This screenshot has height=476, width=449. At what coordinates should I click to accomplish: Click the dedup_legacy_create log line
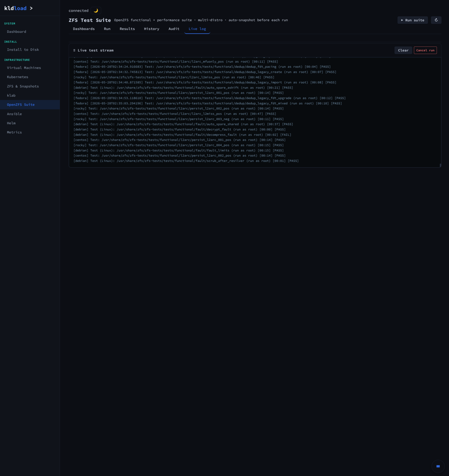click(205, 72)
